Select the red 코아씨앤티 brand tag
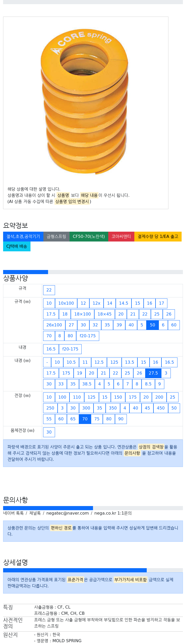The image size is (186, 644). point(121,237)
